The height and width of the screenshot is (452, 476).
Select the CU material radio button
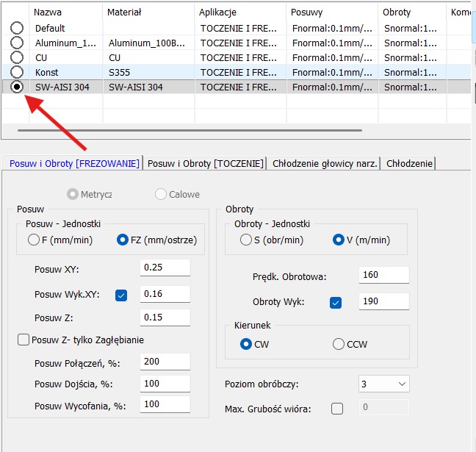point(17,57)
